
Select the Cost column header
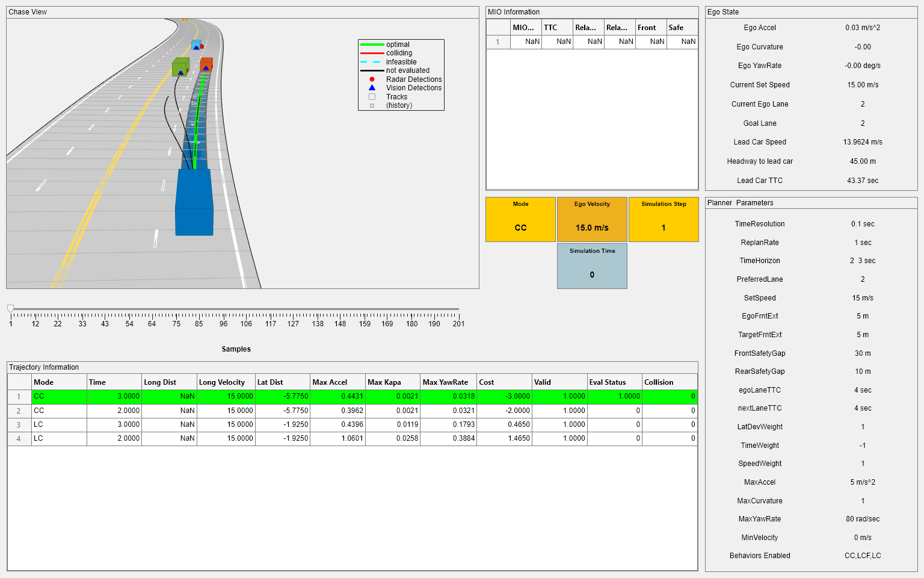pos(504,382)
